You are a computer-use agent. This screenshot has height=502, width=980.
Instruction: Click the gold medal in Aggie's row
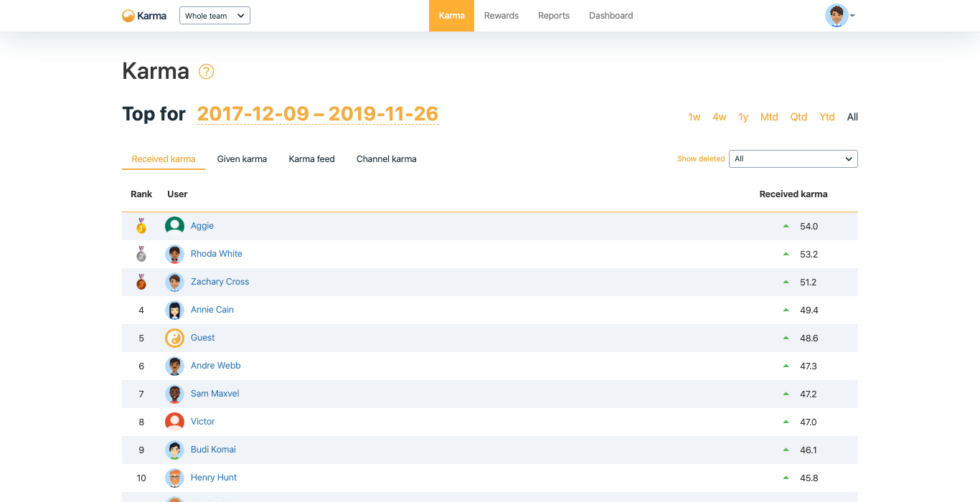click(141, 226)
